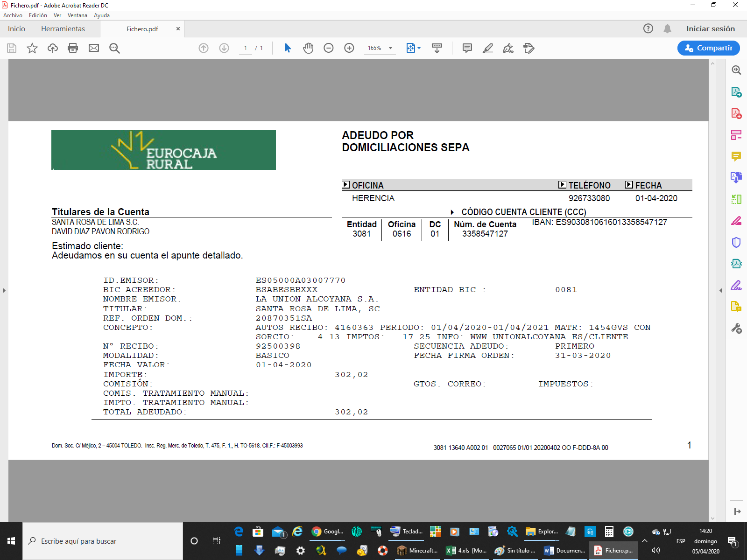The height and width of the screenshot is (560, 747).
Task: Click Iniciar sesión link
Action: pos(710,29)
